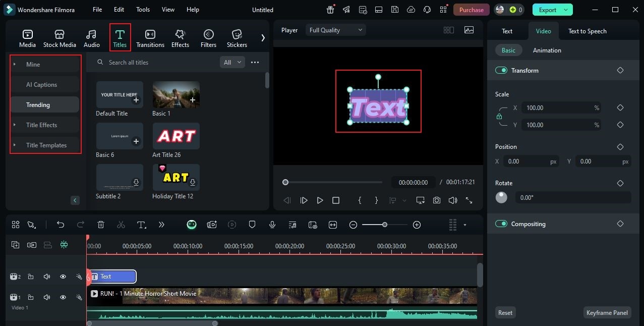
Task: Open the All filter dropdown
Action: [232, 62]
